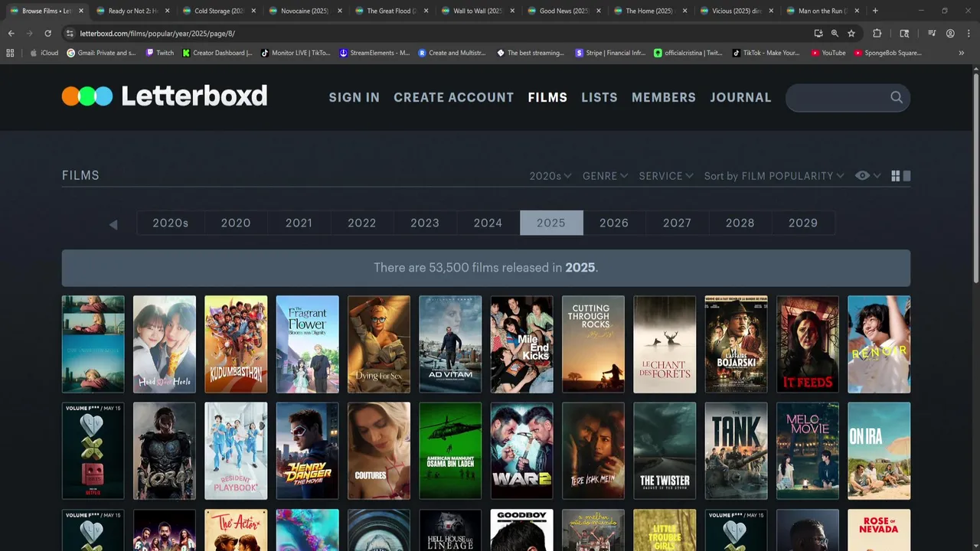
Task: Expand the SERVICE dropdown
Action: pos(666,176)
